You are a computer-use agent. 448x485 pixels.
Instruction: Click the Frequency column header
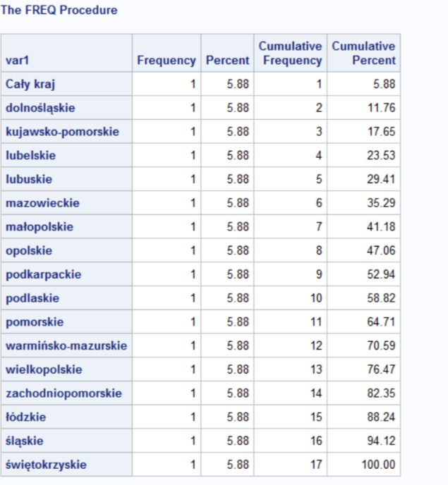click(166, 61)
